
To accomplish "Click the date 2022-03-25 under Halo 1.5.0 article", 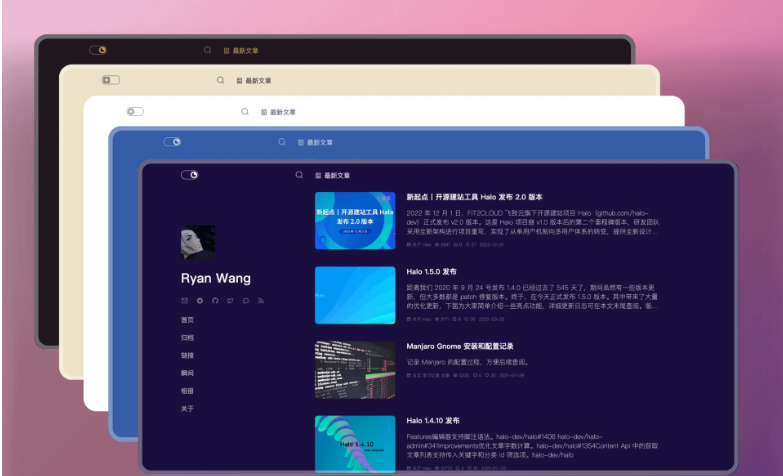I will pos(492,319).
